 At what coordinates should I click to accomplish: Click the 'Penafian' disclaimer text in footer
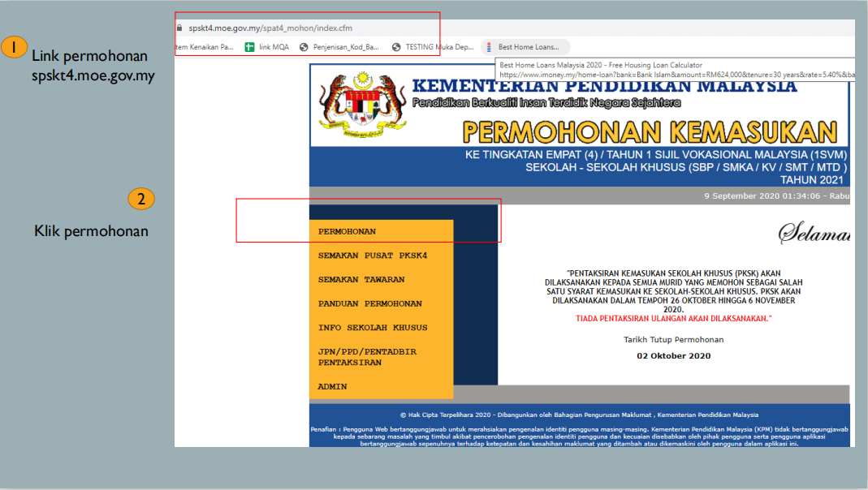[579, 436]
